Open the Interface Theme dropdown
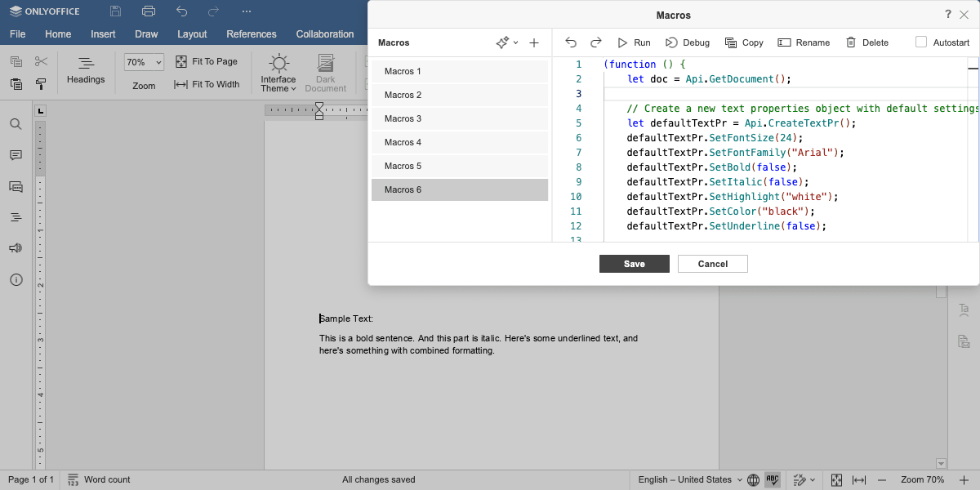The width and height of the screenshot is (980, 490). [278, 73]
